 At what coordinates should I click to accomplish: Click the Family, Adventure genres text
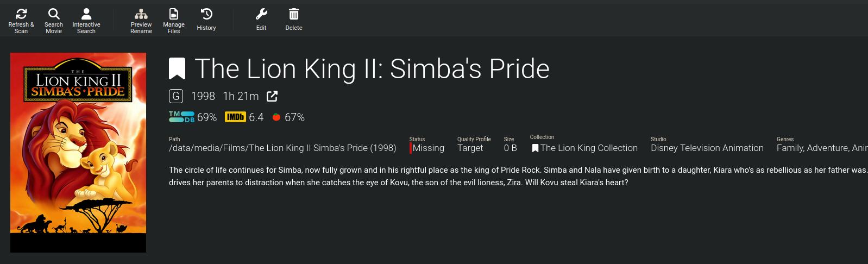(821, 148)
